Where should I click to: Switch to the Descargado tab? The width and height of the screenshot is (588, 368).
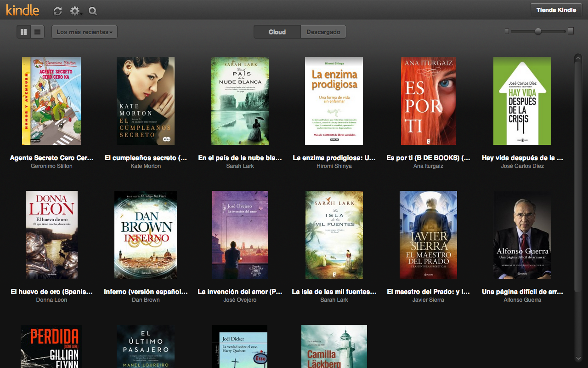pyautogui.click(x=323, y=32)
